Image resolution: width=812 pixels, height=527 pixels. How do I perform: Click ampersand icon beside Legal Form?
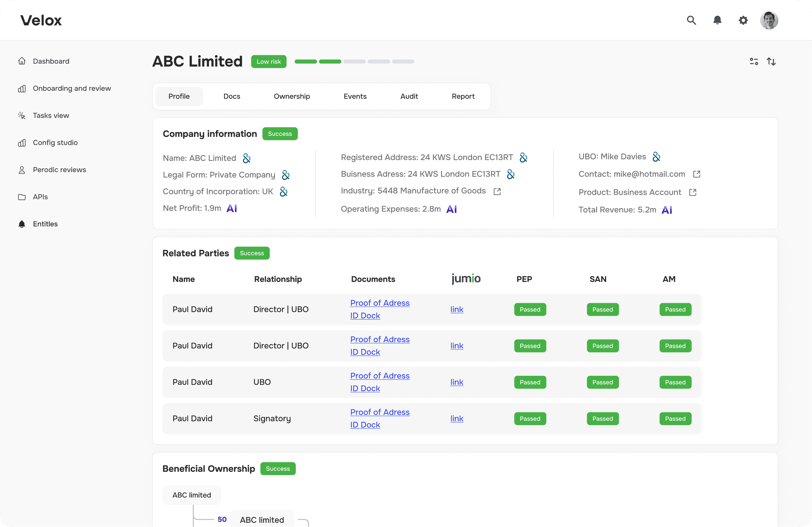pos(286,175)
